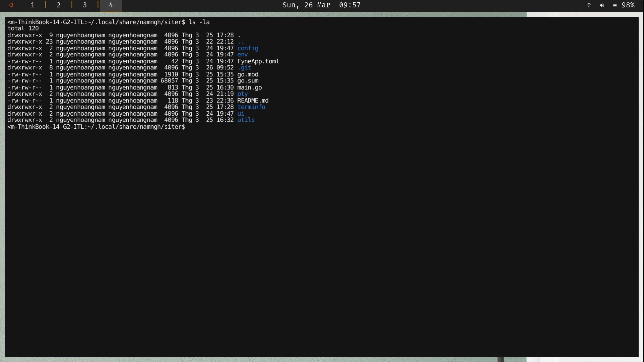Open the WiFi network status icon
Screen dimensions: 644x362
click(x=589, y=5)
